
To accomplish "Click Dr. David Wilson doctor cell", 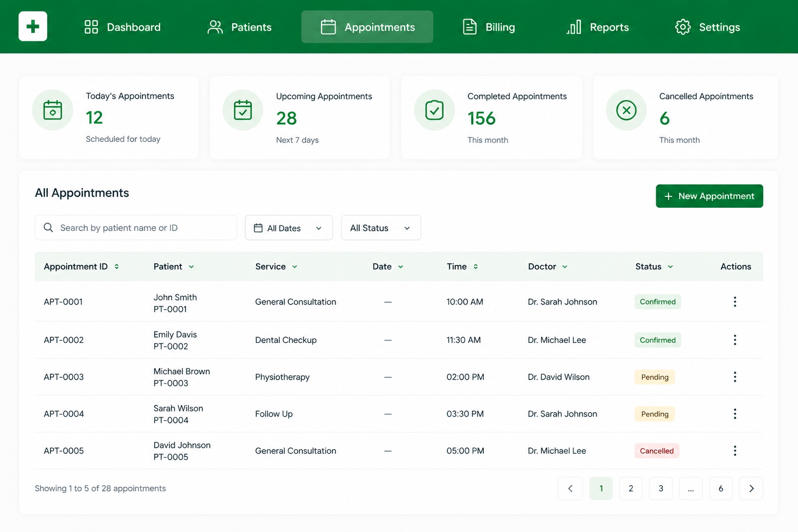I will [558, 377].
